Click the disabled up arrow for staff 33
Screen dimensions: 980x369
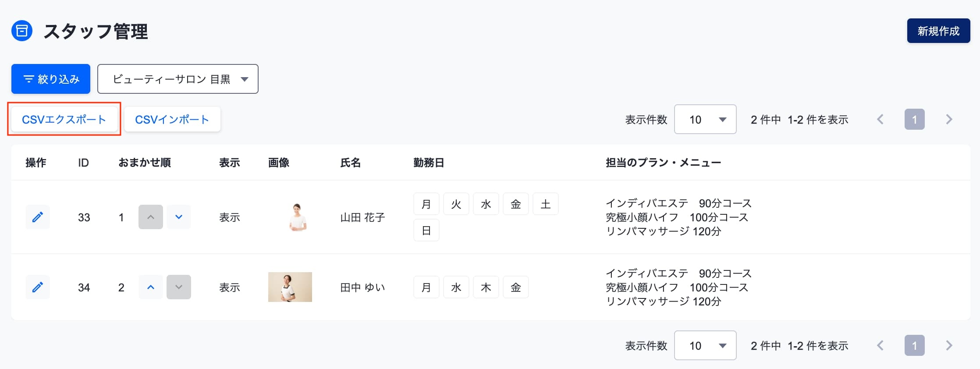coord(151,217)
